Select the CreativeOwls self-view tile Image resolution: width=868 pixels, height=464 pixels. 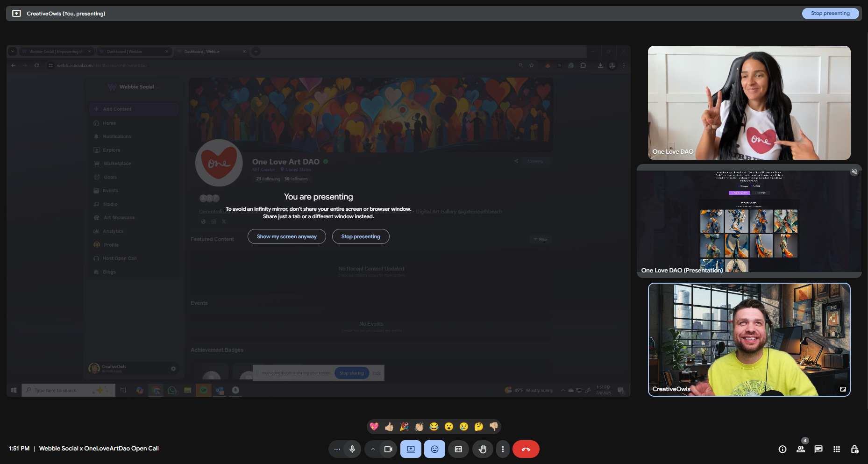click(749, 340)
